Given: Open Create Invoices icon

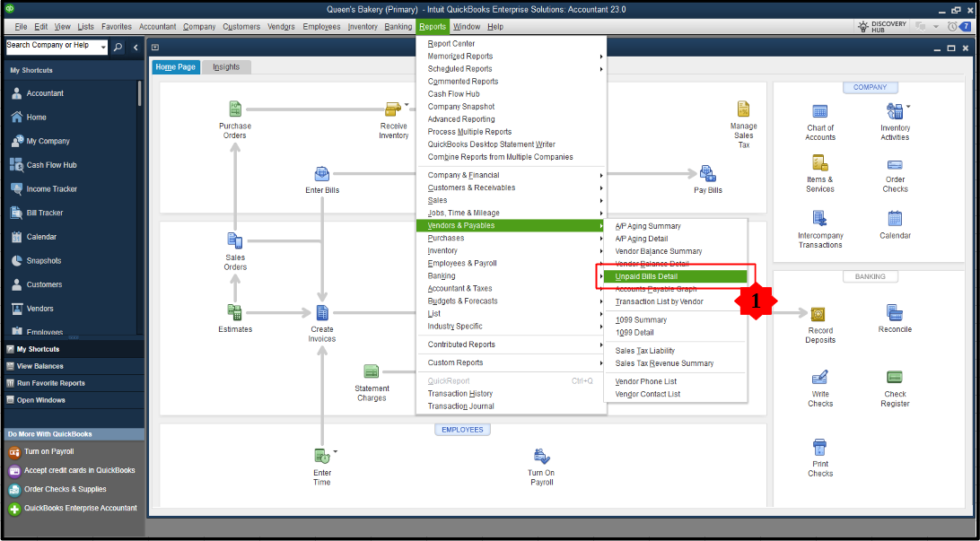Looking at the screenshot, I should coord(322,312).
